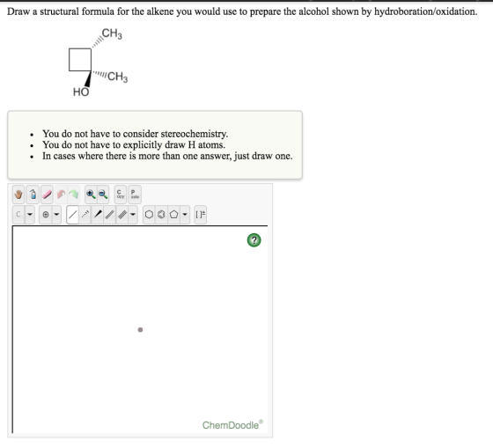The image size is (493, 448).
Task: Open the bond types dropdown arrow
Action: point(133,215)
